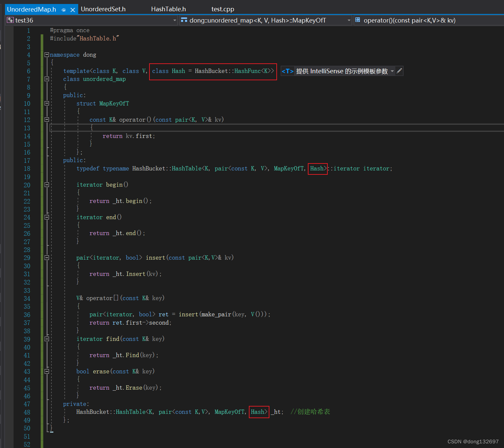
Task: Collapse the operator() function on line 12
Action: [47, 120]
